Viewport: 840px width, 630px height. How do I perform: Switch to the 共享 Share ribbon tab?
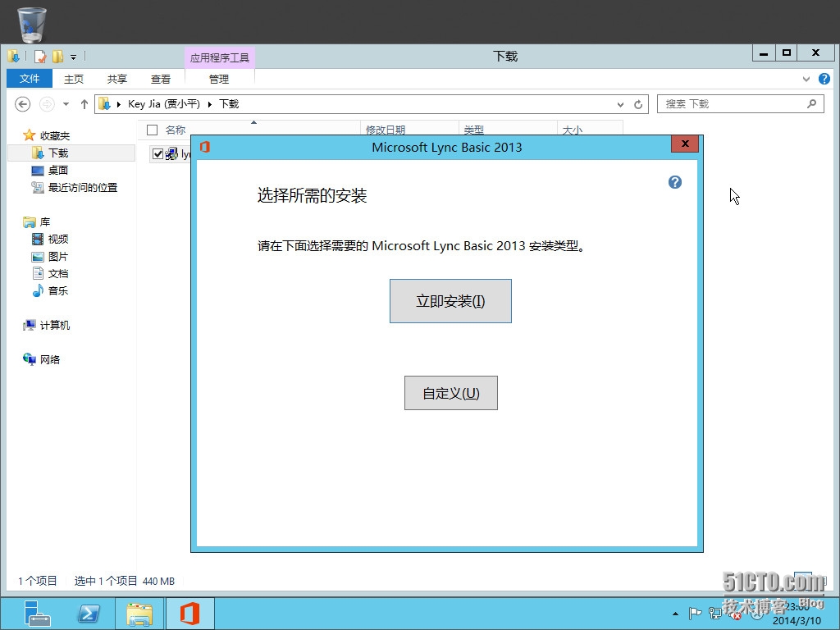pos(116,80)
